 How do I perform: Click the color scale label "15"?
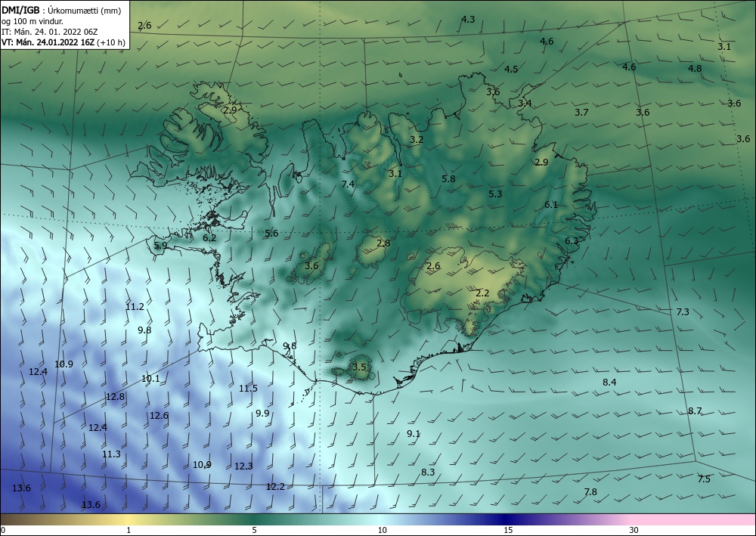click(508, 531)
